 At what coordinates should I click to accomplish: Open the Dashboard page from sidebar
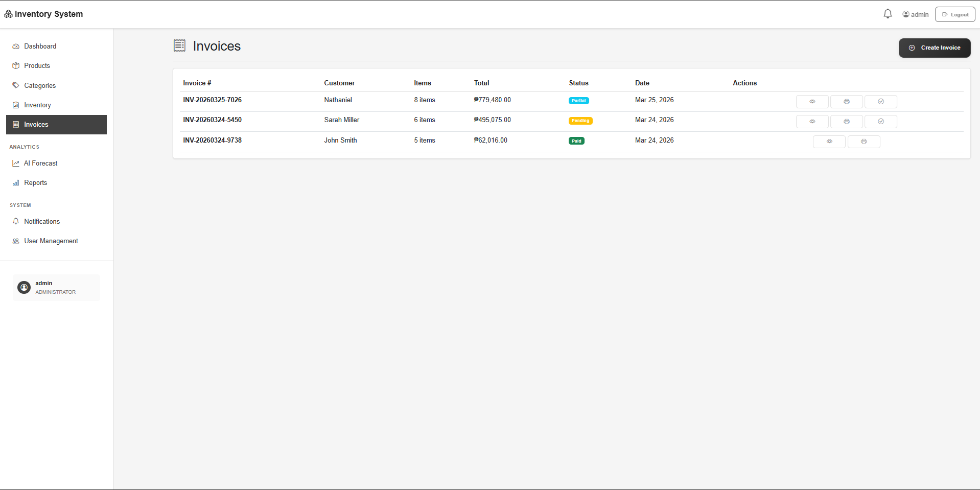[40, 46]
